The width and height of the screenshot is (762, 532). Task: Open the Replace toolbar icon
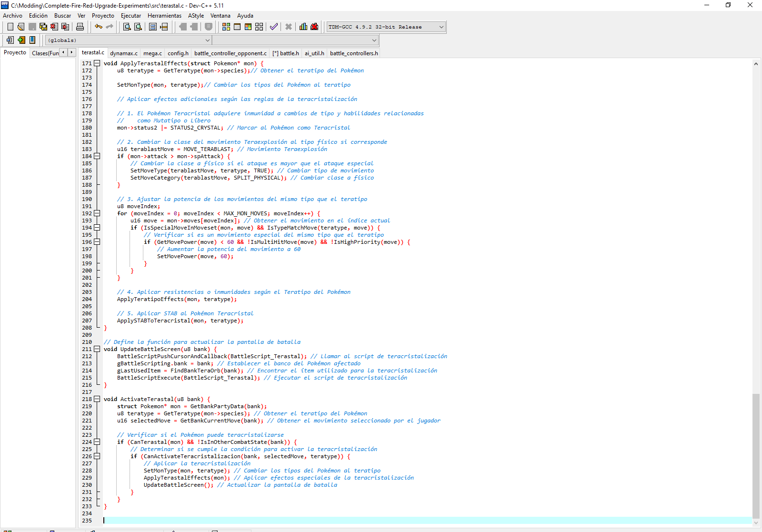(x=137, y=27)
